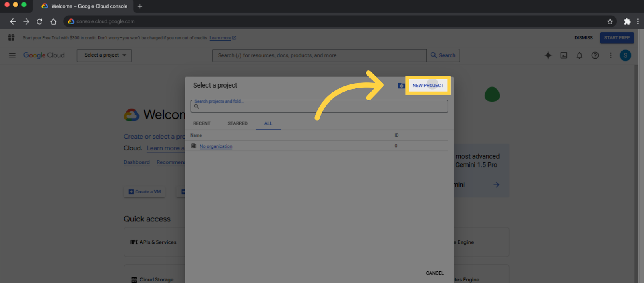Open the No organization link
The width and height of the screenshot is (644, 283).
point(216,146)
